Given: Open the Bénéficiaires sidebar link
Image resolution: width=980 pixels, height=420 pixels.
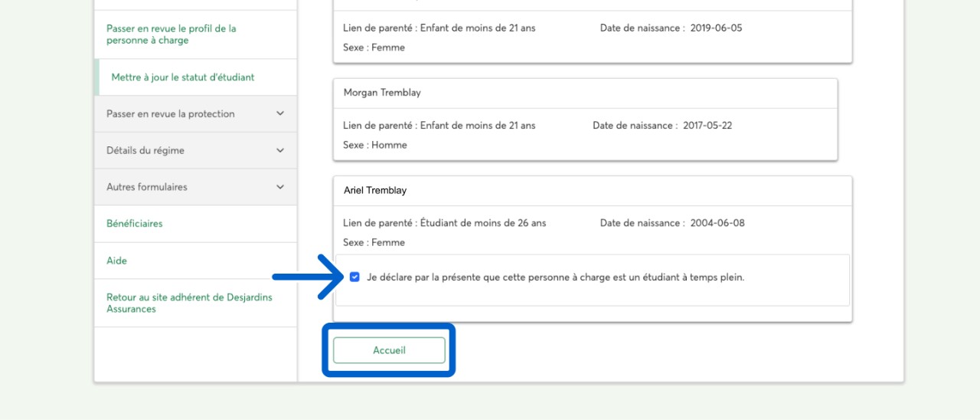Looking at the screenshot, I should tap(135, 224).
